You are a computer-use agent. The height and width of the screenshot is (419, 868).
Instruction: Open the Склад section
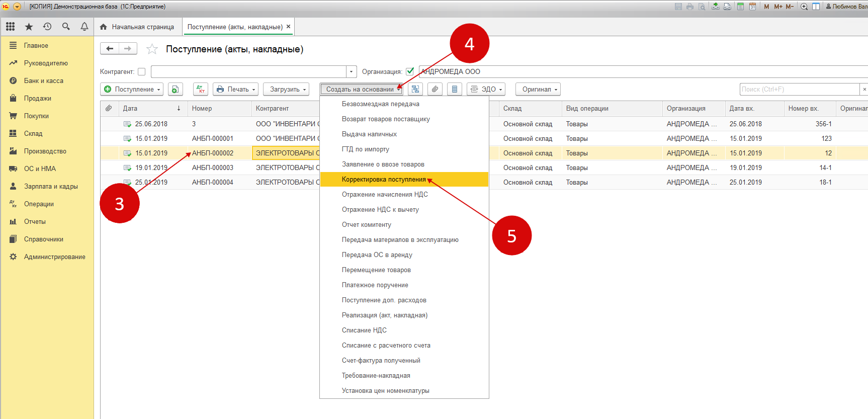click(x=47, y=133)
